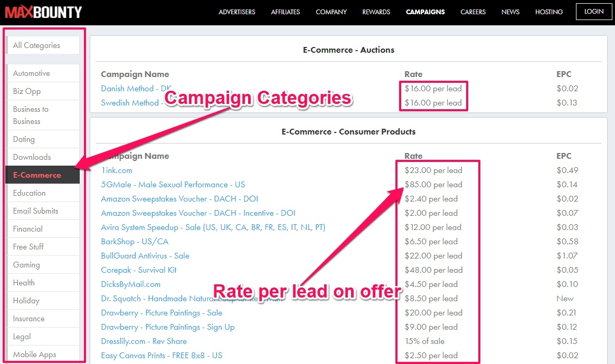Image resolution: width=615 pixels, height=364 pixels.
Task: Click the Campaigns nav item
Action: point(425,12)
